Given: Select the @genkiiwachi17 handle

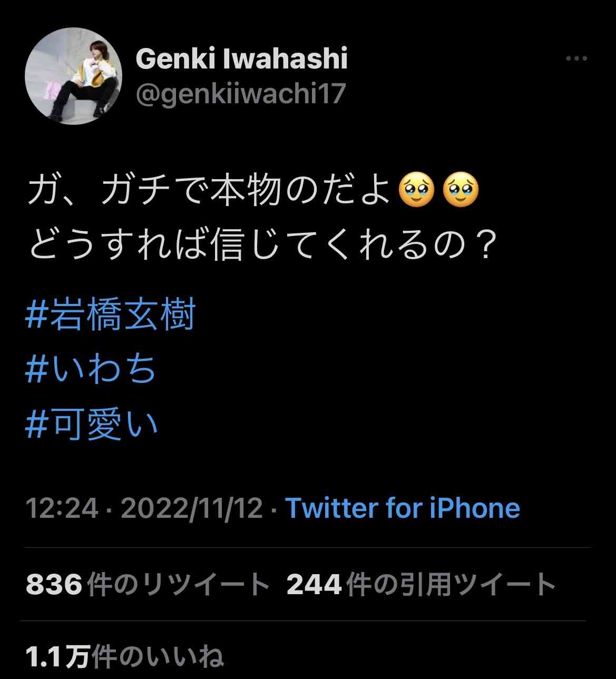Looking at the screenshot, I should pos(240,94).
